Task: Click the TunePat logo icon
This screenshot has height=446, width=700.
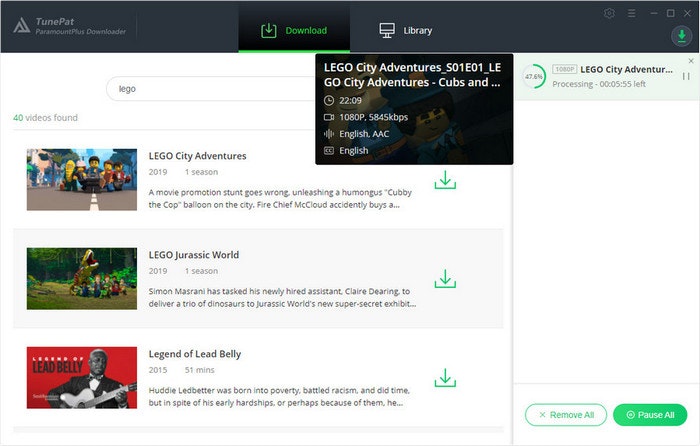Action: [22, 26]
